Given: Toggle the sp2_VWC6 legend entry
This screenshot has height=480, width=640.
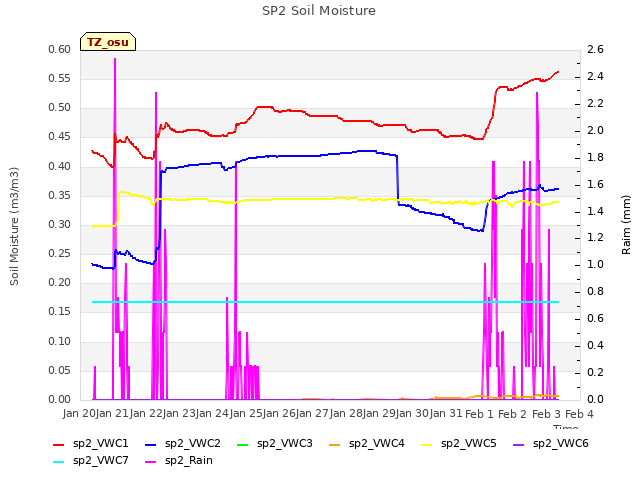Looking at the screenshot, I should pos(551,443).
